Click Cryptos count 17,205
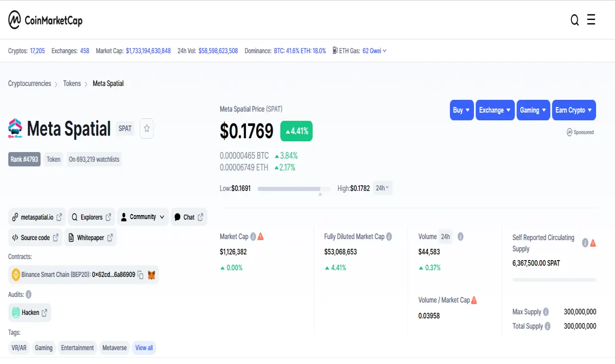 (x=37, y=51)
